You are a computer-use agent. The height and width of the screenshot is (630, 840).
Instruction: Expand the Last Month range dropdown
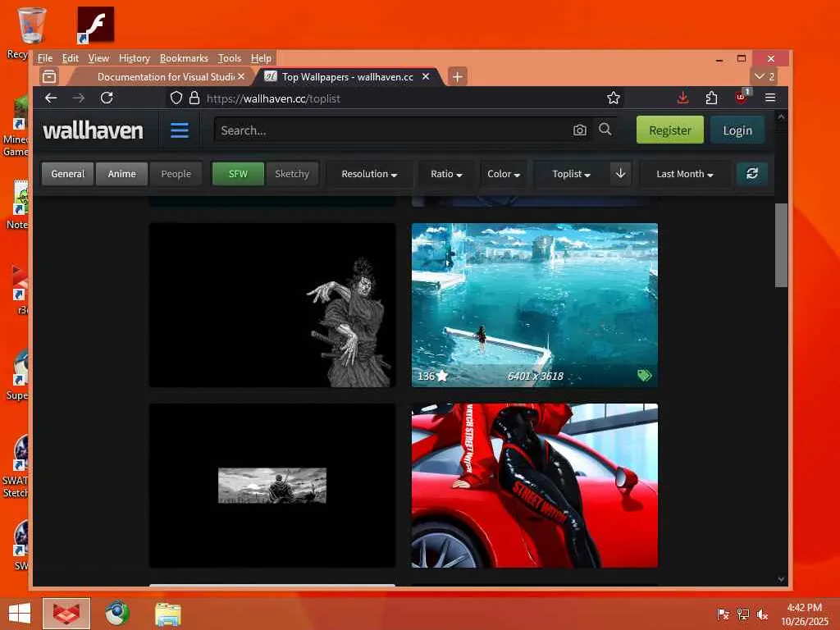pos(685,174)
